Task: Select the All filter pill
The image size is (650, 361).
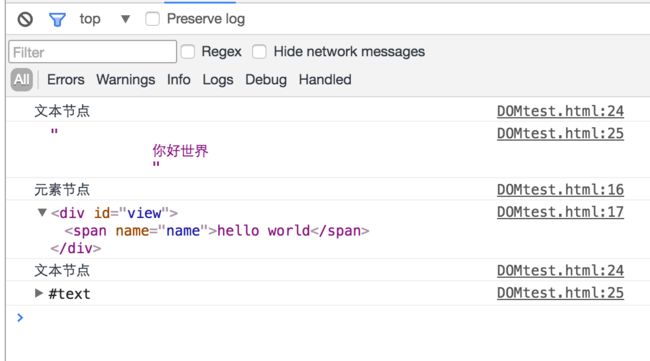Action: point(22,80)
